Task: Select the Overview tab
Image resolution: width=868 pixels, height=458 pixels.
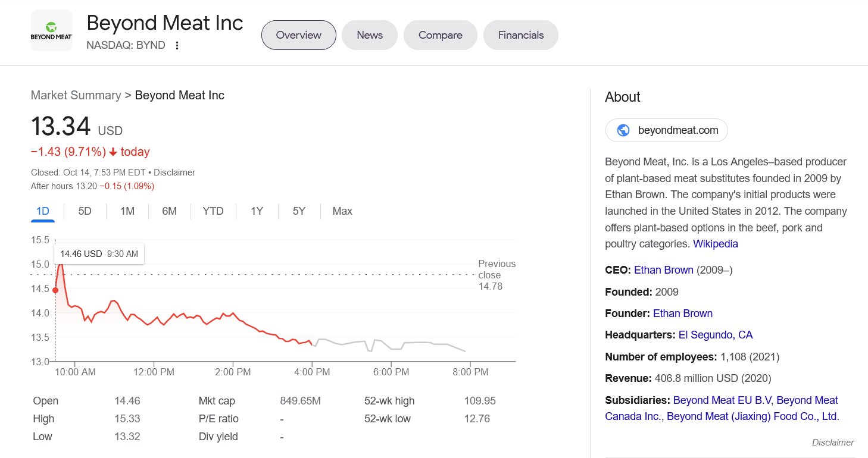Action: (299, 35)
